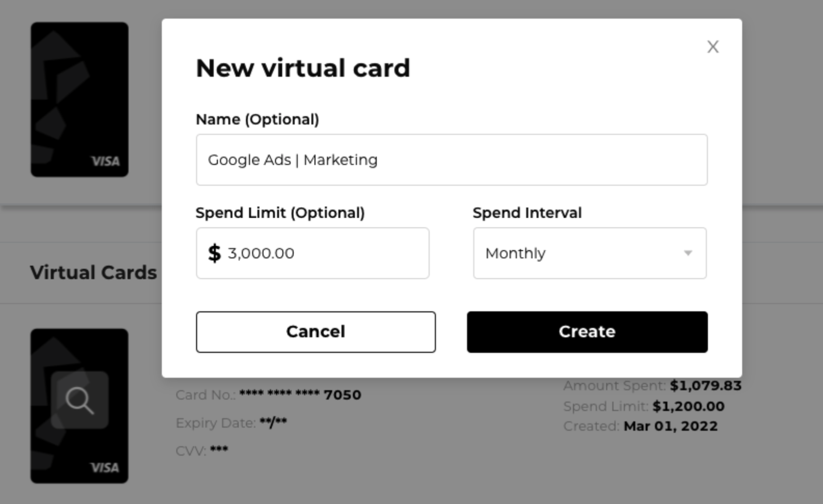
Task: Click the Spend Limit amount field
Action: pos(312,253)
